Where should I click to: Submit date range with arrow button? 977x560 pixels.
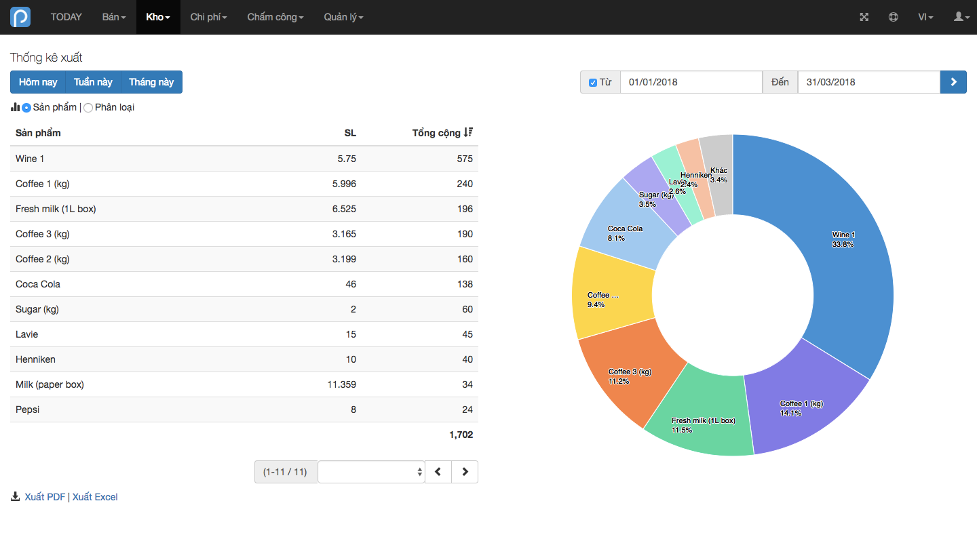point(953,82)
